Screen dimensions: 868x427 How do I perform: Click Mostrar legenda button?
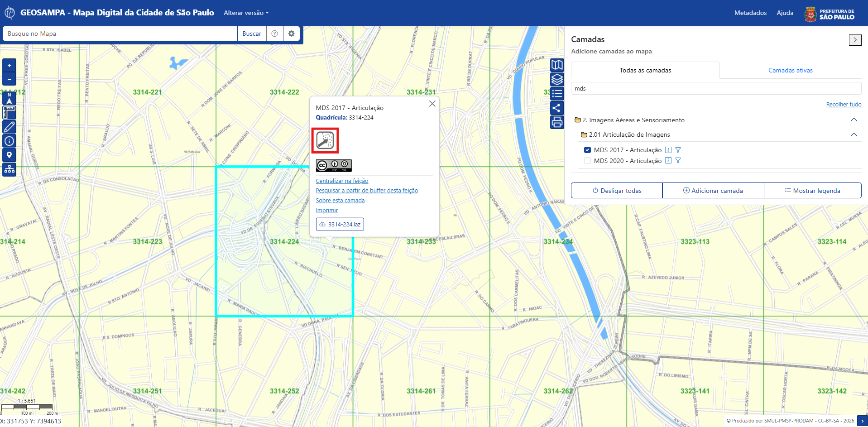click(813, 191)
